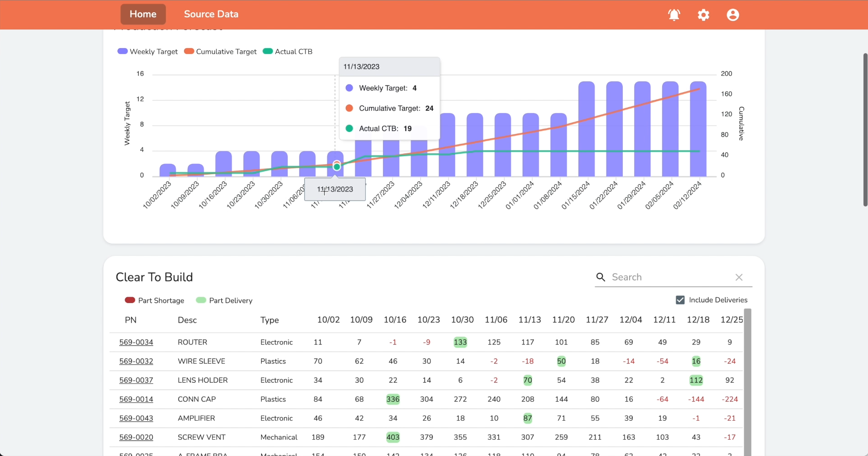
Task: Select the Home tab
Action: click(143, 14)
